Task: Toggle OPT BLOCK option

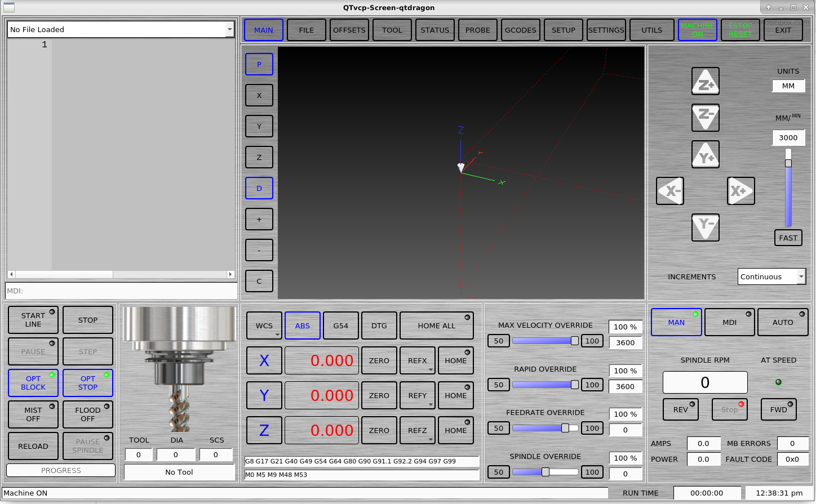Action: [33, 383]
